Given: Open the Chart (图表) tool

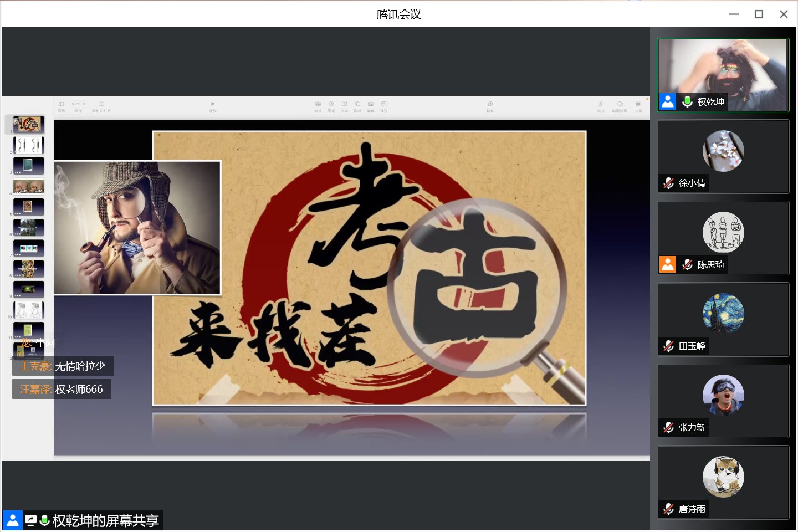Looking at the screenshot, I should (331, 104).
